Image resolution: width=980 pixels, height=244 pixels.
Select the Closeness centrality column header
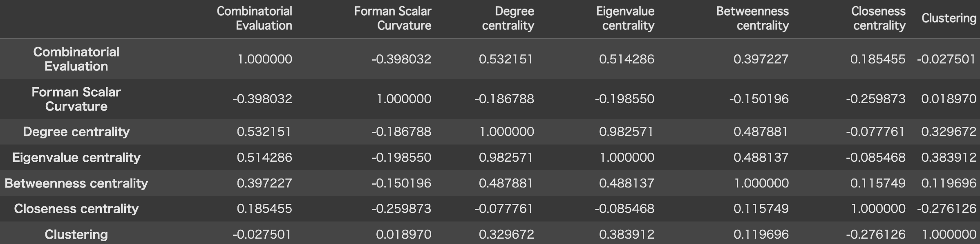[x=879, y=18]
